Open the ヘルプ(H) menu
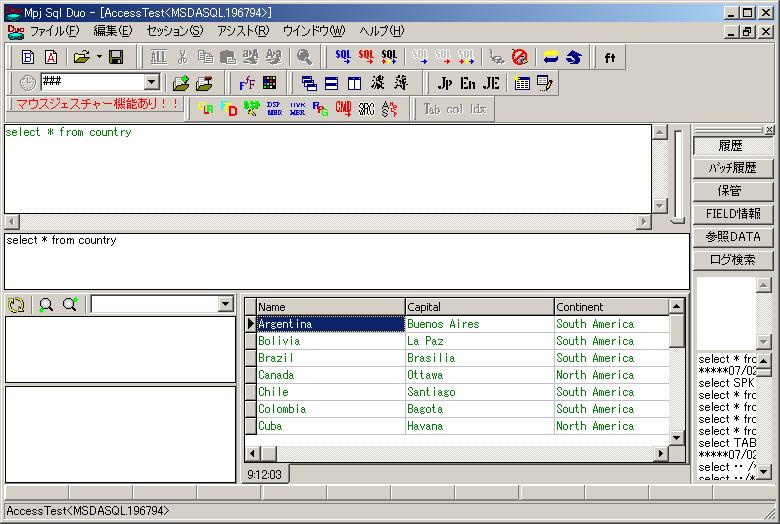The height and width of the screenshot is (524, 780). [x=382, y=31]
